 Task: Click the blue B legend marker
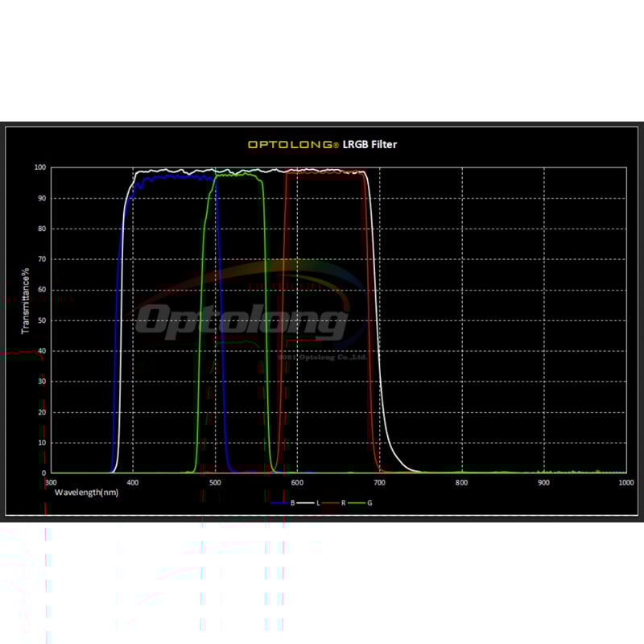pyautogui.click(x=279, y=502)
